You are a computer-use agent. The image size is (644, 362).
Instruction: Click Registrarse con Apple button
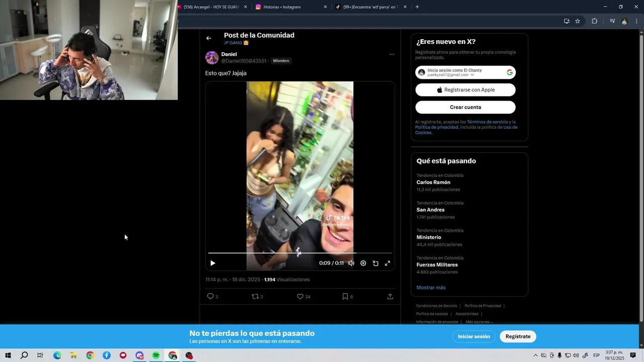coord(465,90)
